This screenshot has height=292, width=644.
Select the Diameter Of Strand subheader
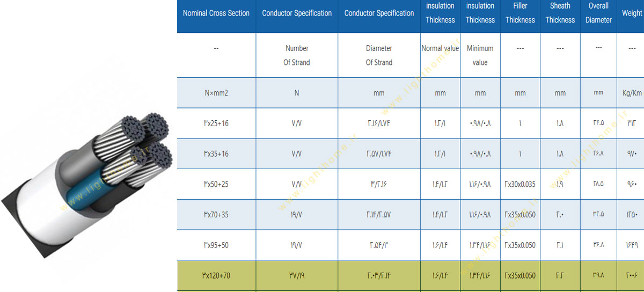(379, 55)
